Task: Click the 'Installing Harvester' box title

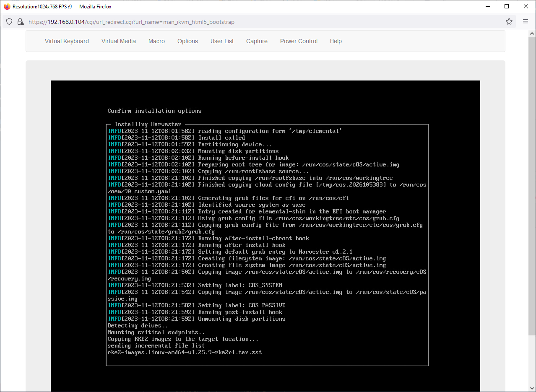Action: click(148, 125)
